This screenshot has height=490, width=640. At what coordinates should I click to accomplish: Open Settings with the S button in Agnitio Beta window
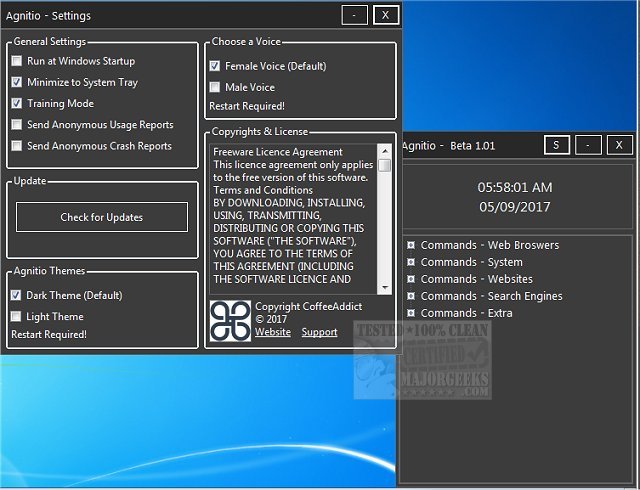point(557,145)
